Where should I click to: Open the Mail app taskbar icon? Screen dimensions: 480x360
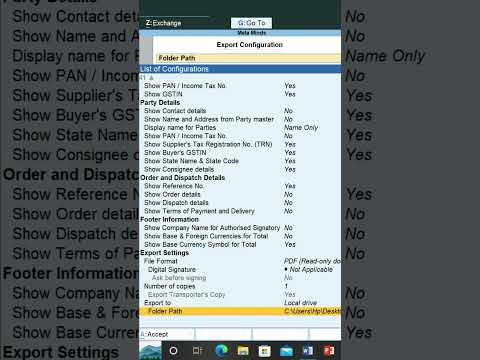coord(286,351)
